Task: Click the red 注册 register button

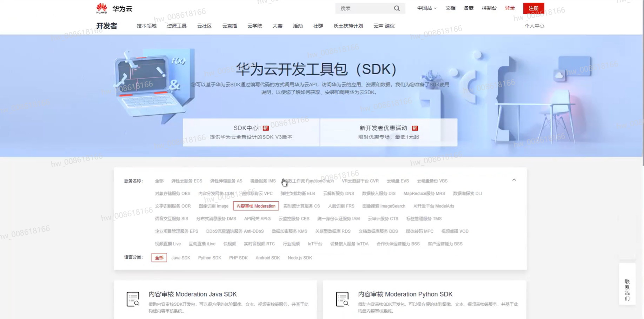Action: 533,8
